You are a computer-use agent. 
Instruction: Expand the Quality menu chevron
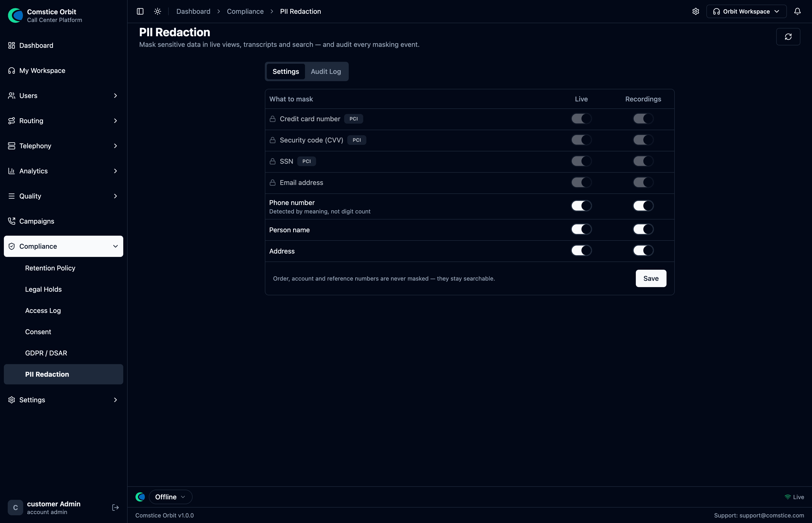click(115, 196)
